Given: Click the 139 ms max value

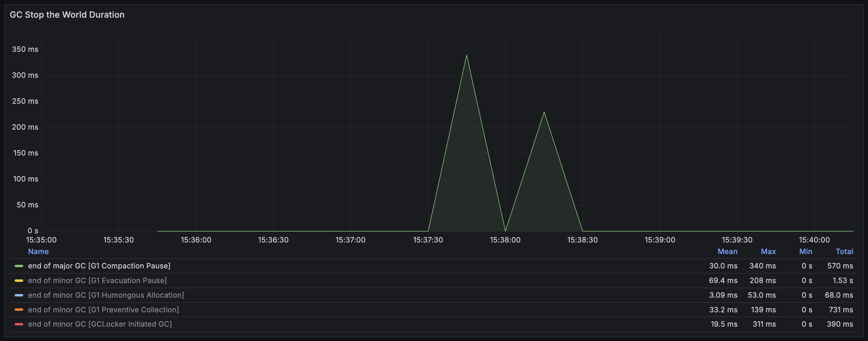Looking at the screenshot, I should (x=763, y=310).
